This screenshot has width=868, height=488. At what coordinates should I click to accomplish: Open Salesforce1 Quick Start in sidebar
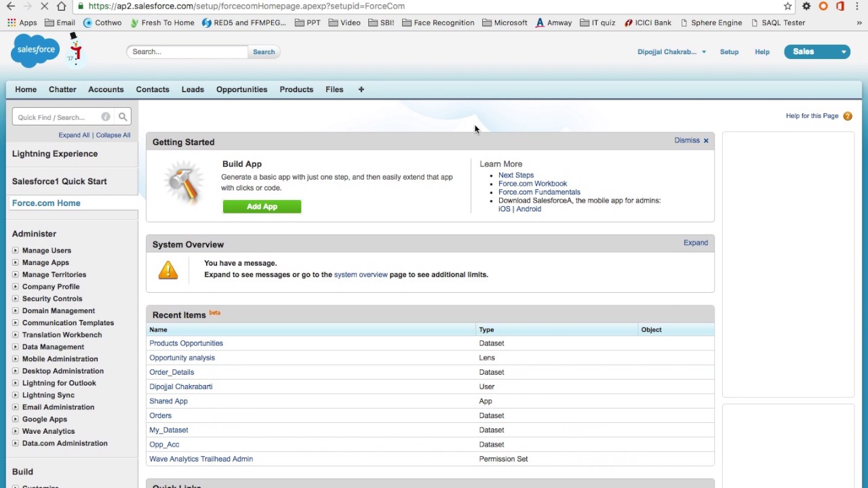[59, 182]
